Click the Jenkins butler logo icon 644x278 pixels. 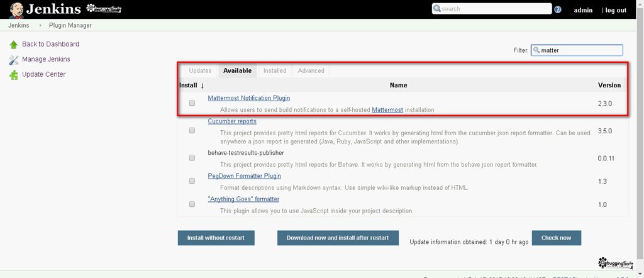pyautogui.click(x=16, y=9)
